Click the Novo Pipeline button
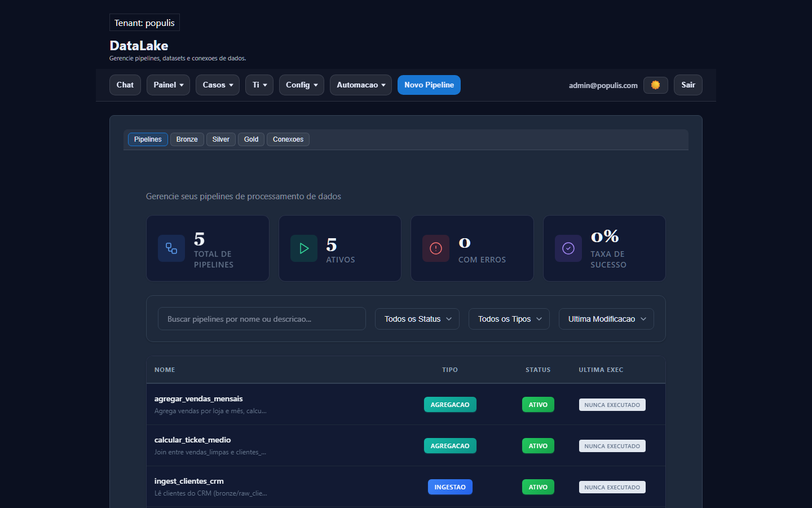812x508 pixels. coord(429,85)
